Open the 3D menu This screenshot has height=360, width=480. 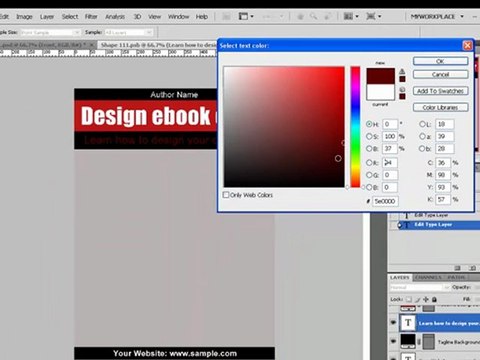pyautogui.click(x=137, y=17)
